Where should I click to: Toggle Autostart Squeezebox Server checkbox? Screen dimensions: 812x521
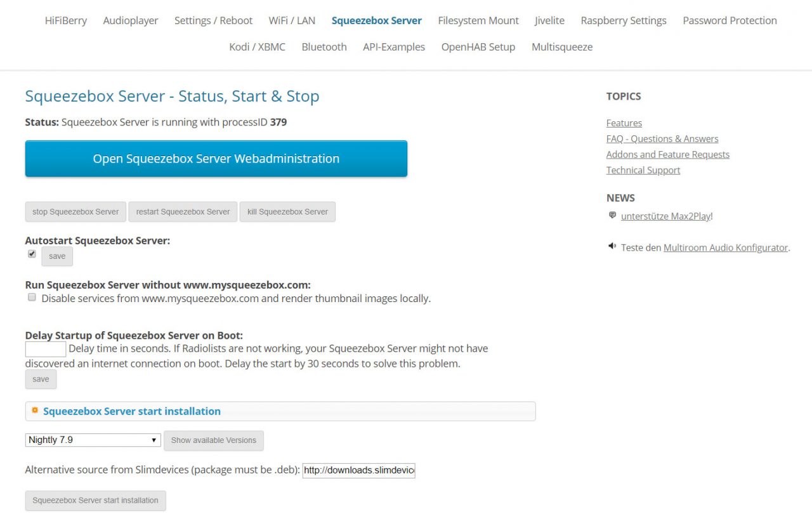tap(32, 254)
